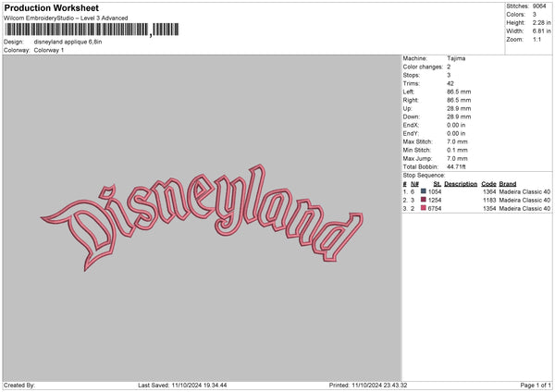Click the EndX value "0.00 in"

(x=456, y=125)
